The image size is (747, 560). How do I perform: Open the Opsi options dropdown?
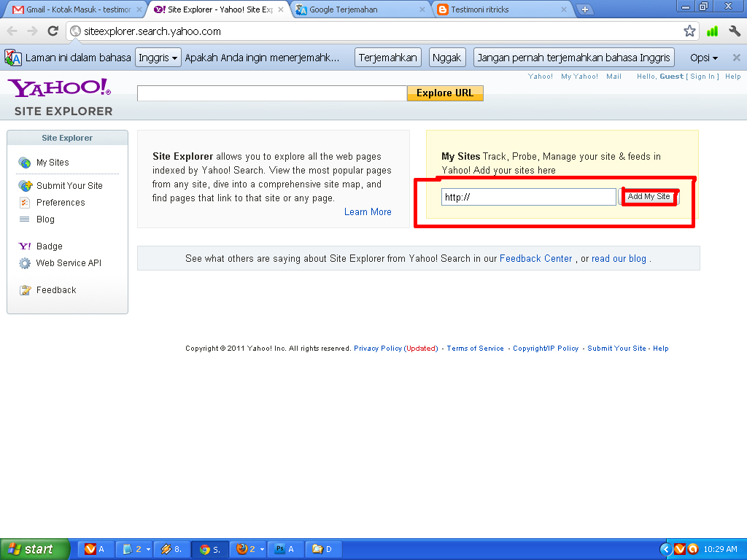704,58
